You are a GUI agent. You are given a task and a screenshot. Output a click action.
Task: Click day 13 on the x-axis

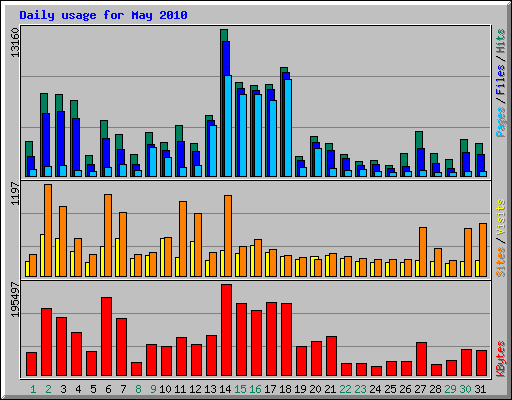210,389
